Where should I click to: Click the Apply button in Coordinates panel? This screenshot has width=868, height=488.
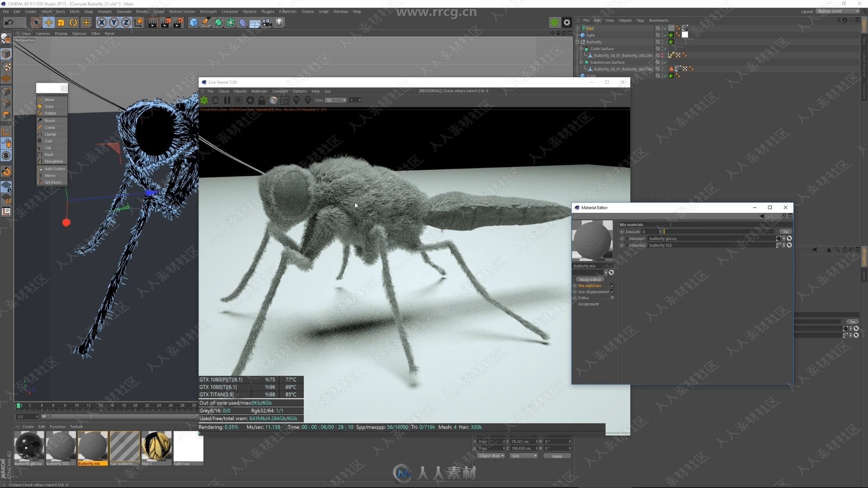(x=557, y=456)
